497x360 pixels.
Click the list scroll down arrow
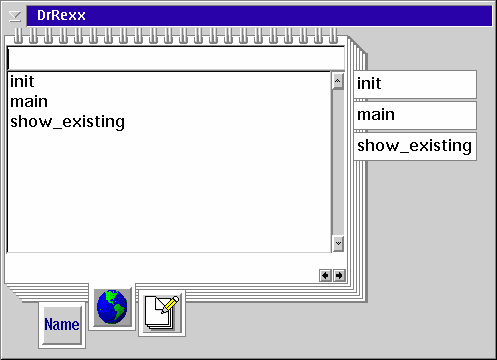pyautogui.click(x=338, y=244)
